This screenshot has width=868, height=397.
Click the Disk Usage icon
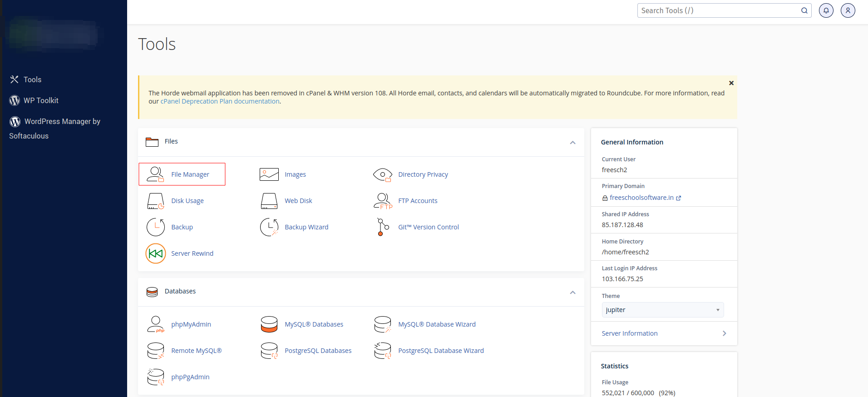155,201
